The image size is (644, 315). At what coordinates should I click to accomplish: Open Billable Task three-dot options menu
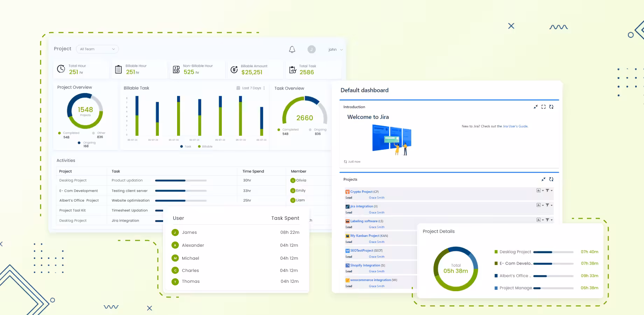[x=264, y=88]
